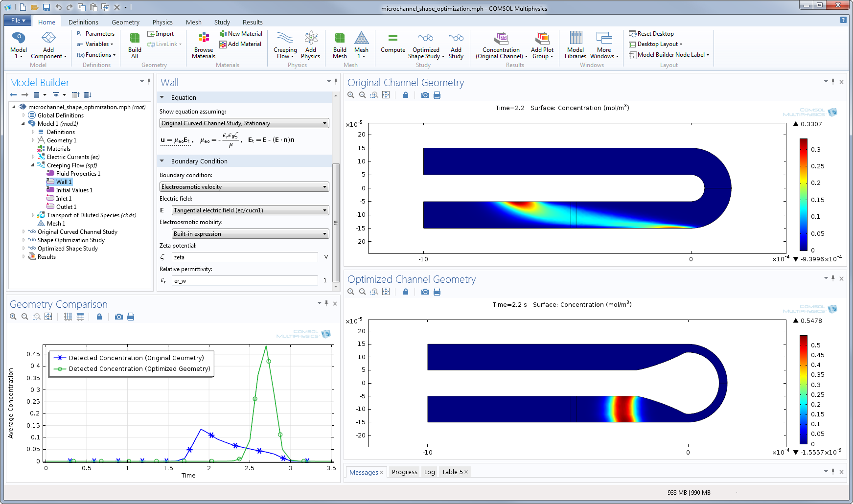Click Zoom Extents in the Original Channel Geometry toolbar
Image resolution: width=853 pixels, height=504 pixels.
tap(386, 95)
